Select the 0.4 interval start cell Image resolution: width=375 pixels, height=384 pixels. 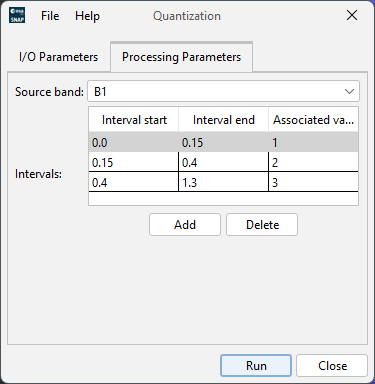[x=134, y=182]
